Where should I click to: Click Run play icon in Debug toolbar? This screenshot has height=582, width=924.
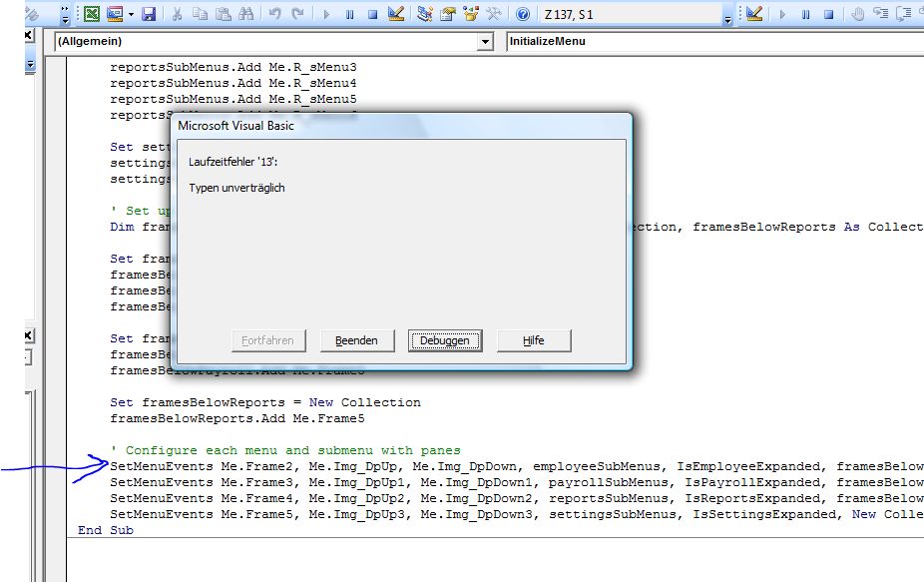pos(782,14)
